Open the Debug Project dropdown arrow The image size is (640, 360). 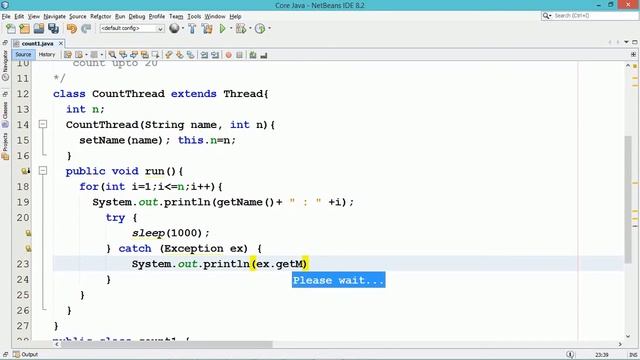coord(250,28)
